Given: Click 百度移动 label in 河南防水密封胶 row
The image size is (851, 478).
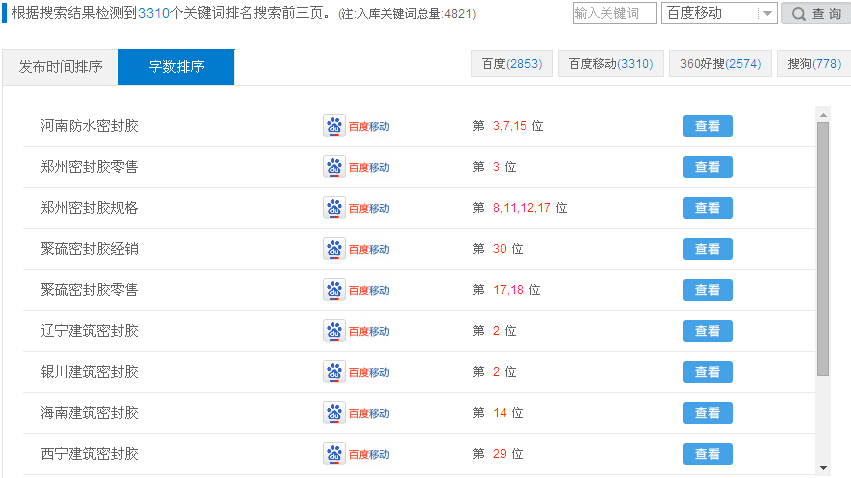Looking at the screenshot, I should click(x=369, y=126).
